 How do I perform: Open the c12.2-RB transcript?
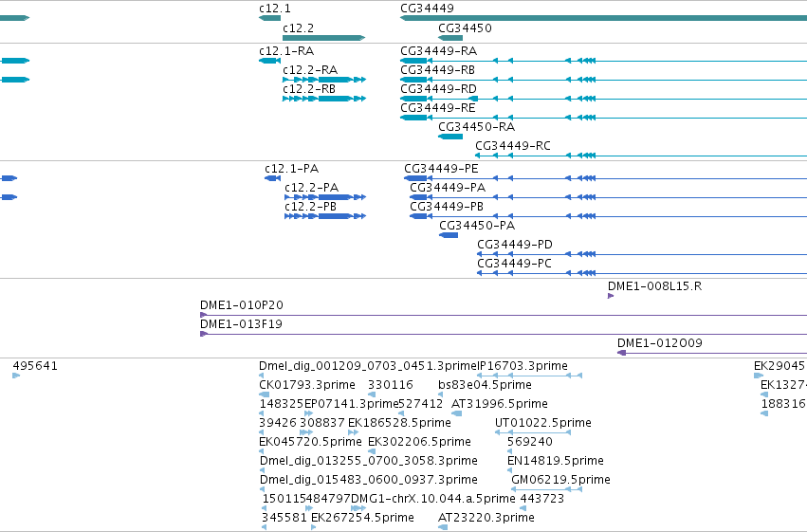pos(324,99)
